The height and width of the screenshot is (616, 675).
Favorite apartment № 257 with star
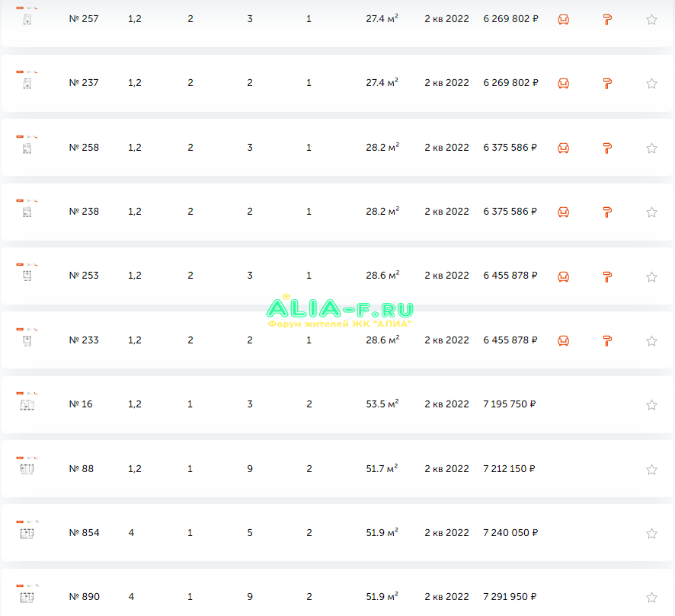[651, 19]
